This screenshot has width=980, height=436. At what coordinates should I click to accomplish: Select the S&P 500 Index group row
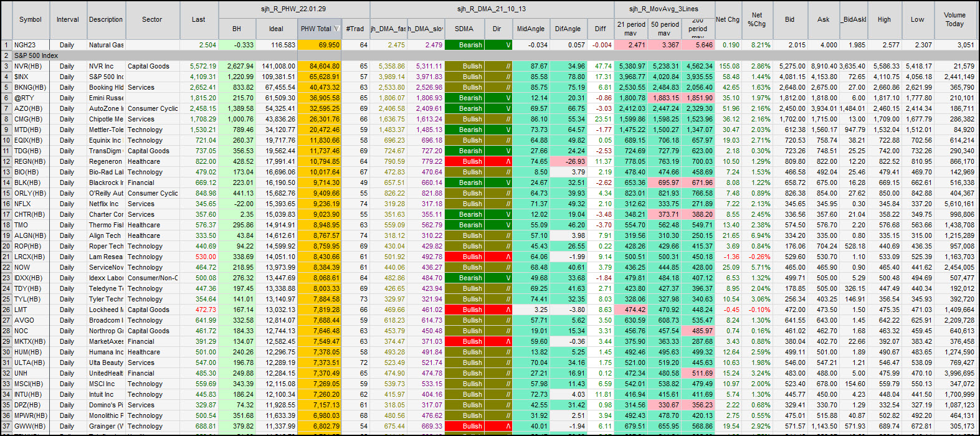(493, 55)
